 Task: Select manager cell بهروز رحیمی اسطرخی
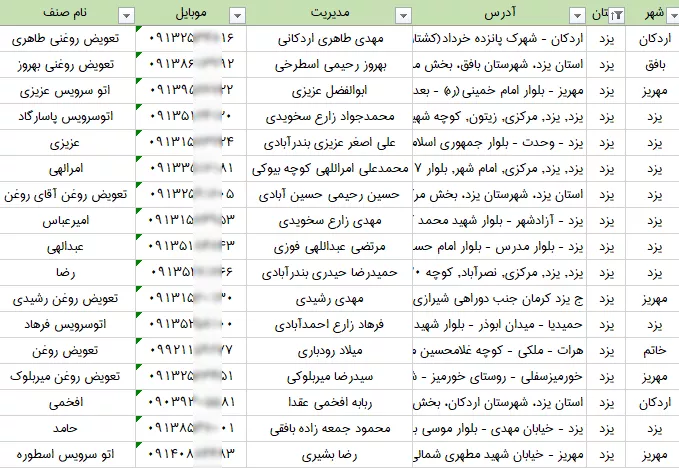pos(330,65)
